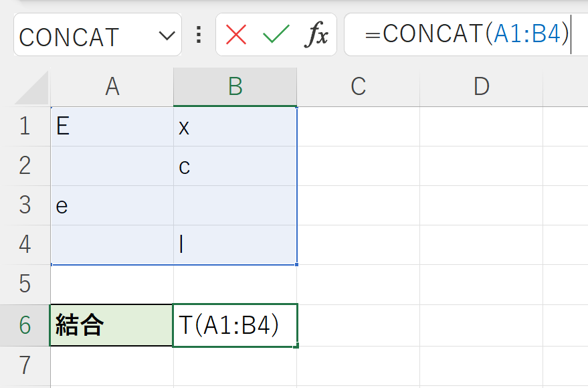
Task: Open the Insert Function fx dialog
Action: coord(316,35)
